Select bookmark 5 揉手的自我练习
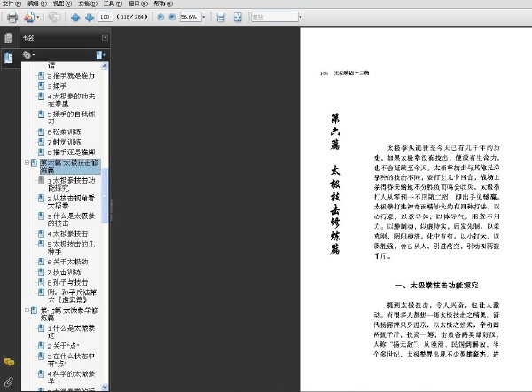The height and width of the screenshot is (392, 532). click(x=71, y=117)
